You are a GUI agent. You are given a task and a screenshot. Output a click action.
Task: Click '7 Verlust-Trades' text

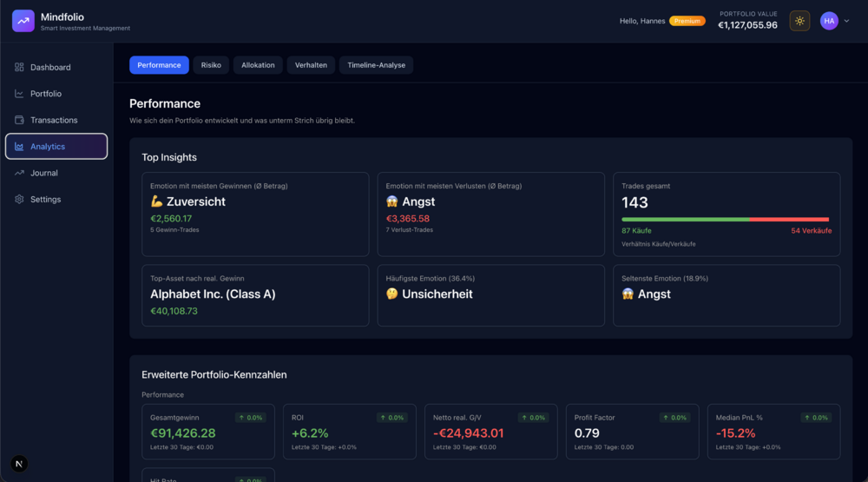[x=409, y=229]
